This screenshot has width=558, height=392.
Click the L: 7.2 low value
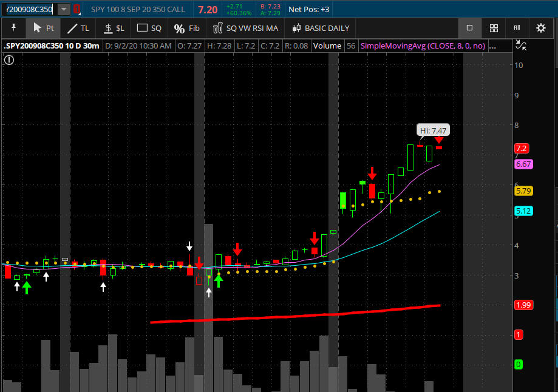pos(246,46)
